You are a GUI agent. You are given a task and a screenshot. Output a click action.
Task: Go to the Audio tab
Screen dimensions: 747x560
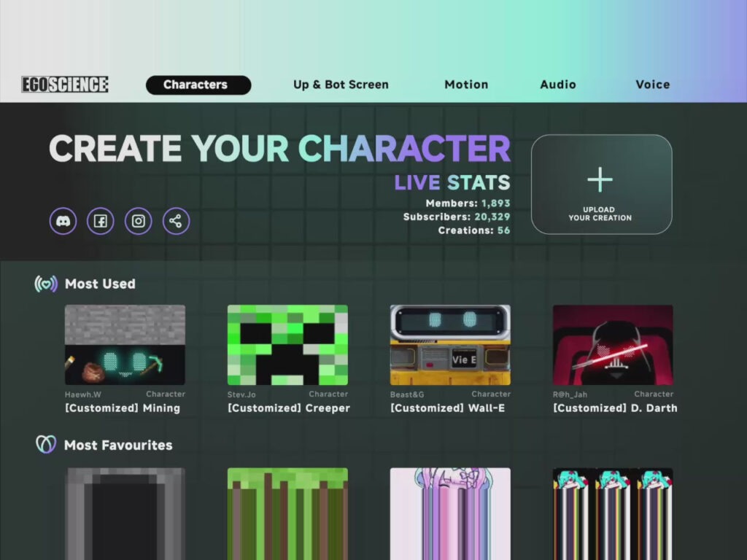tap(558, 85)
